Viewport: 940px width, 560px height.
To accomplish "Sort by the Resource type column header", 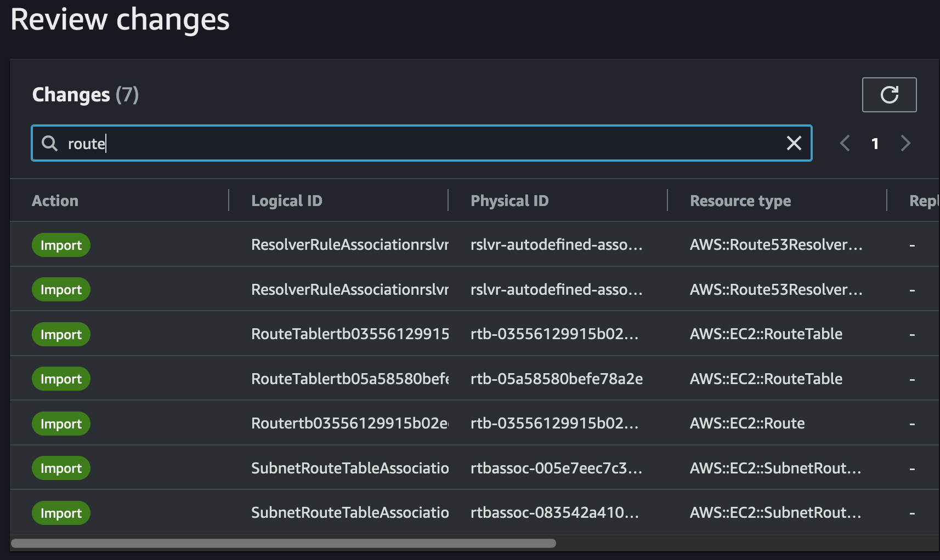I will pyautogui.click(x=740, y=201).
